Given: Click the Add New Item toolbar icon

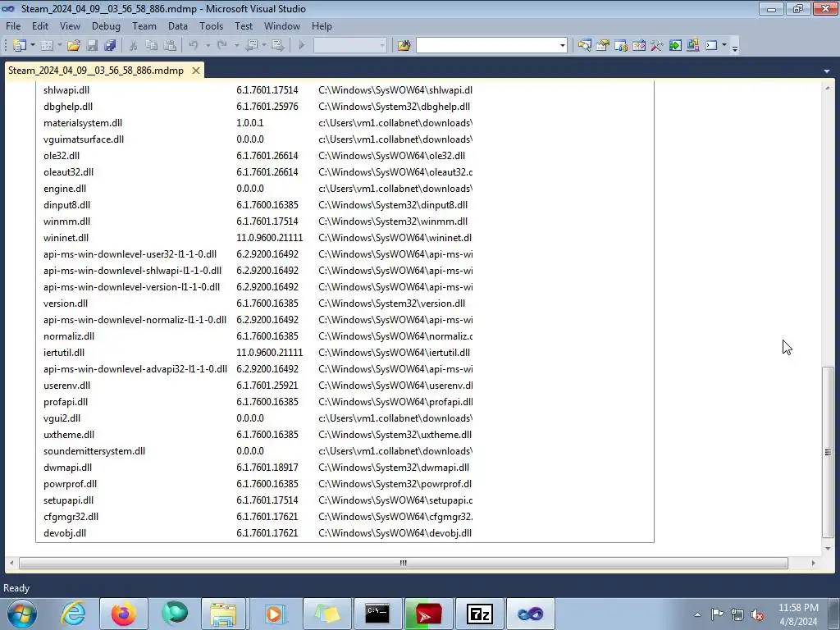Looking at the screenshot, I should point(47,46).
